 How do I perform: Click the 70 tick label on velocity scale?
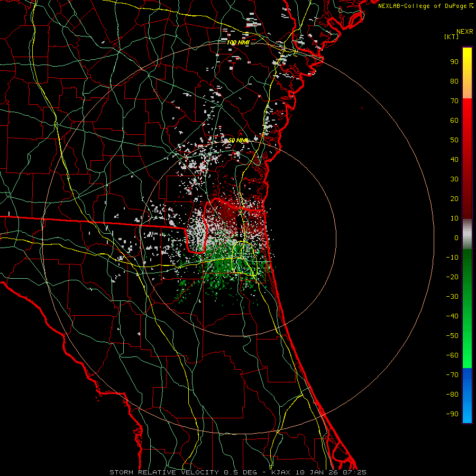[x=454, y=101]
